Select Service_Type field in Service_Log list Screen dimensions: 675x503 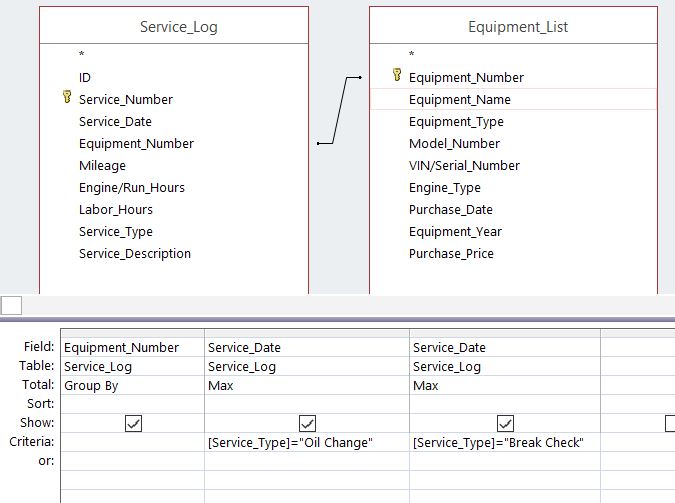116,231
